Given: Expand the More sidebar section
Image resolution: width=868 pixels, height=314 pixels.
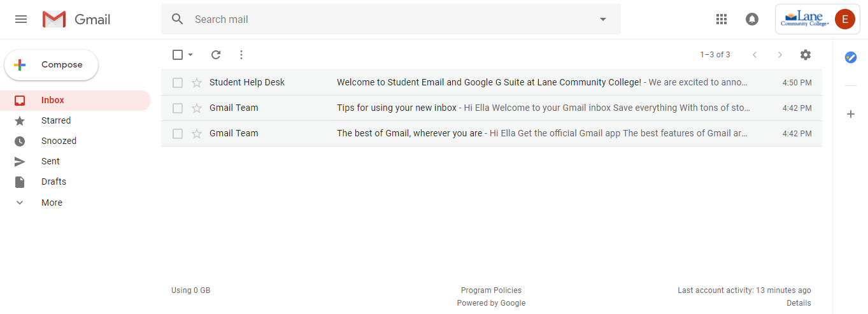Looking at the screenshot, I should (52, 203).
